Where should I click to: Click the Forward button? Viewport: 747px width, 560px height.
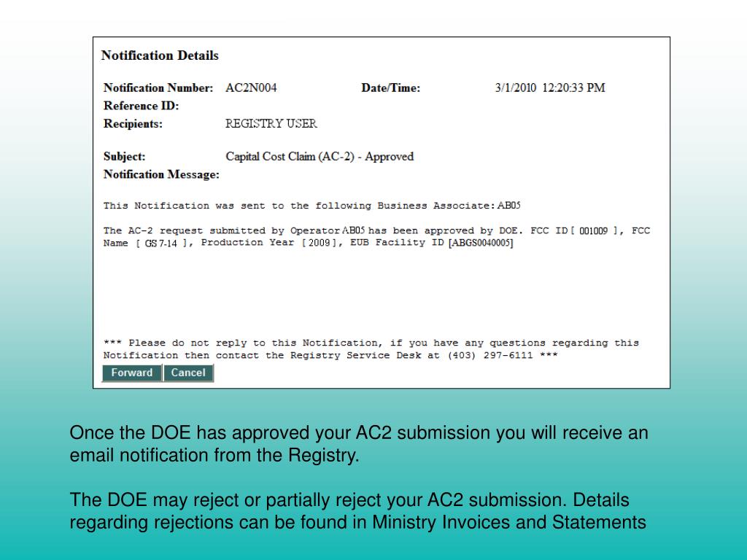(132, 373)
